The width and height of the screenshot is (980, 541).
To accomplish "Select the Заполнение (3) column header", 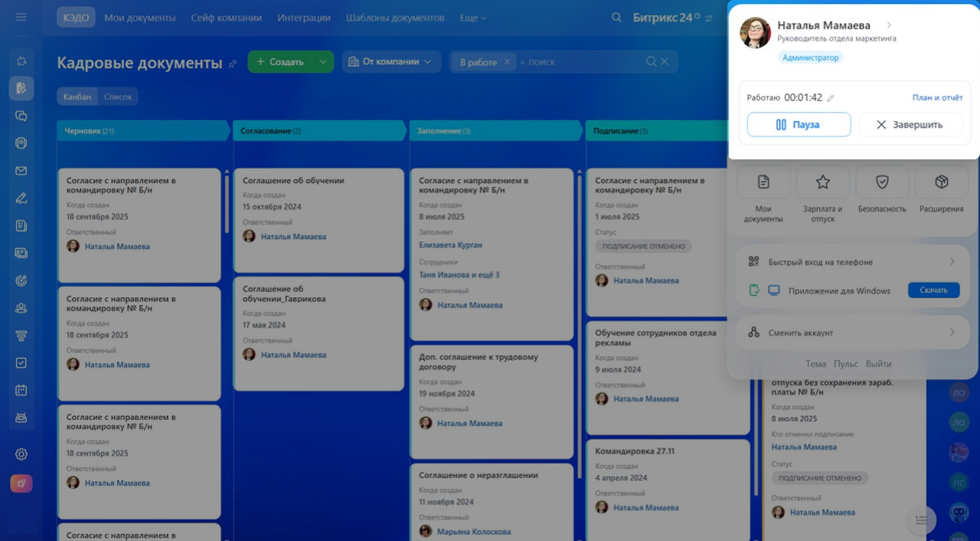I will click(495, 131).
